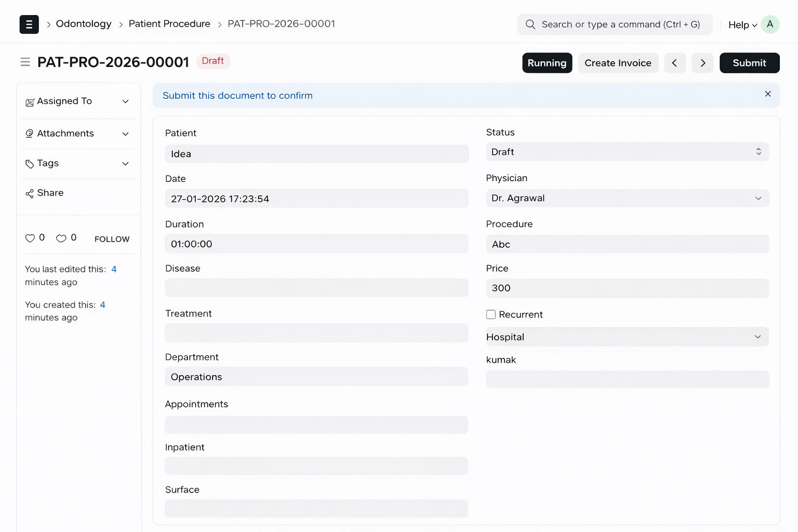Screen dimensions: 798x532
Task: Click 'Submit this document to confirm' message
Action: (237, 96)
